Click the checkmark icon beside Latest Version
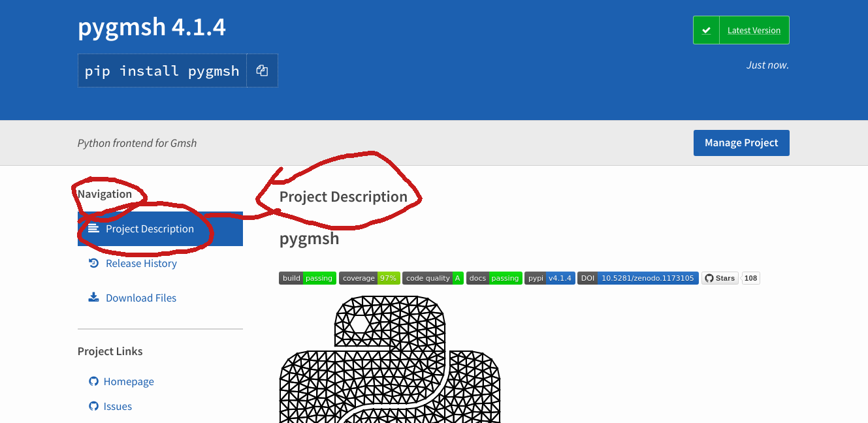The width and height of the screenshot is (868, 423). pyautogui.click(x=706, y=30)
